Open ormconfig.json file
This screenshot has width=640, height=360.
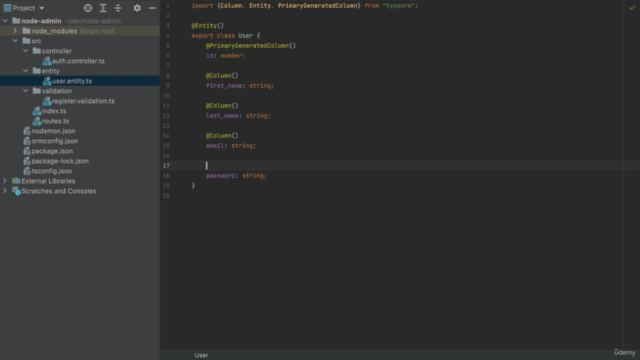pos(55,141)
